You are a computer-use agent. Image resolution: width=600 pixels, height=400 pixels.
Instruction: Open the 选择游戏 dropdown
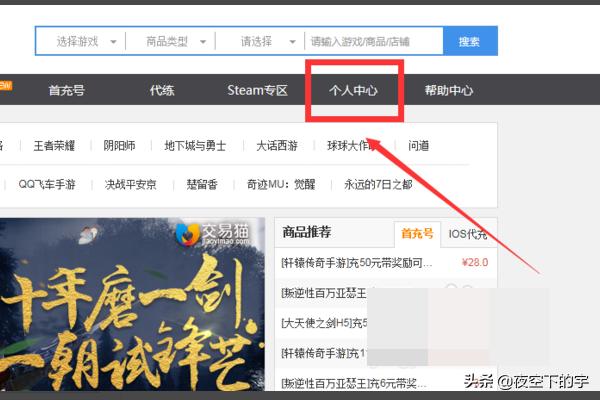pyautogui.click(x=85, y=42)
